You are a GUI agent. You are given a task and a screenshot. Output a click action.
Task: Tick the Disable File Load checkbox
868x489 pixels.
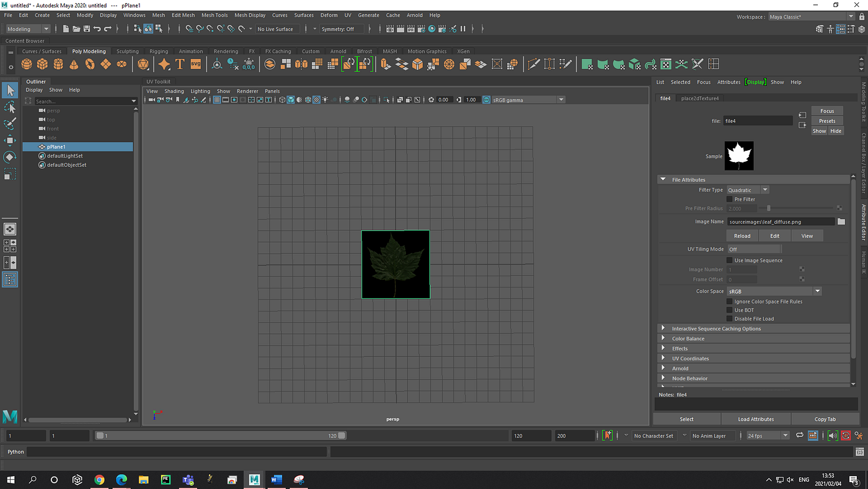730,319
